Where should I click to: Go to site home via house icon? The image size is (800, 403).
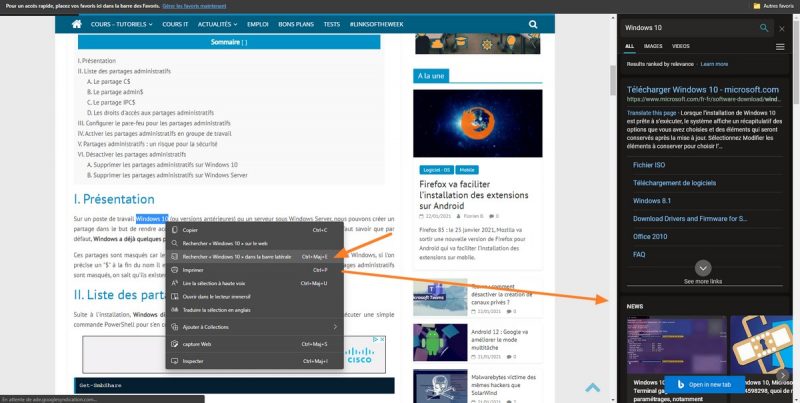77,24
